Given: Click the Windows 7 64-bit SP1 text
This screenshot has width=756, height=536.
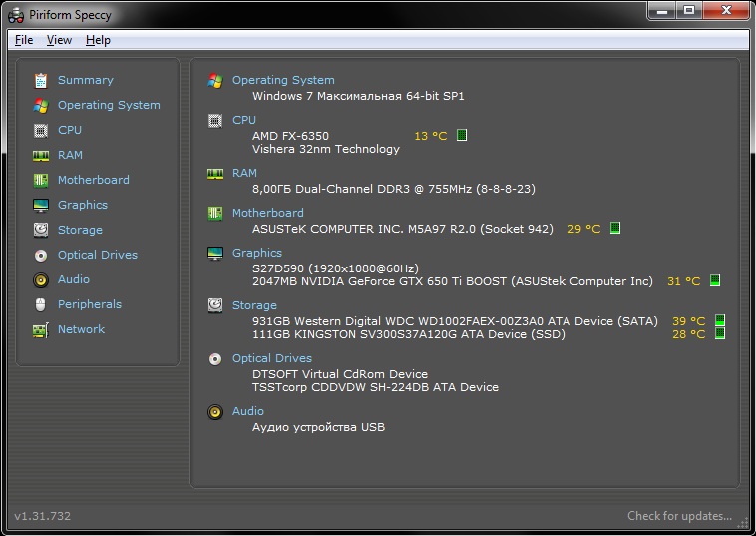Looking at the screenshot, I should 358,96.
